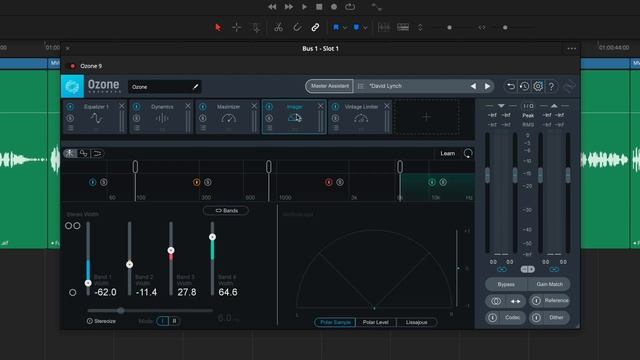Viewport: 640px width, 360px height.
Task: Click the Stereoize amount slider handle
Action: pyautogui.click(x=121, y=311)
